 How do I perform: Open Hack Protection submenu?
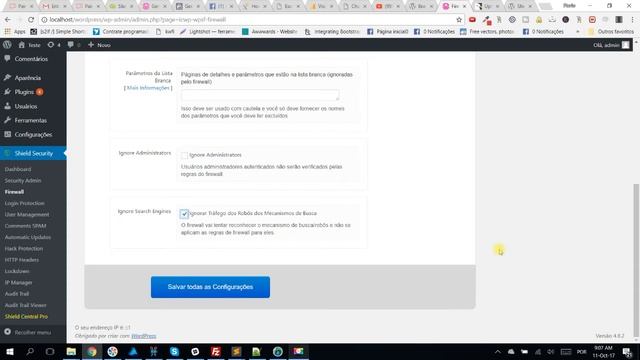point(24,249)
